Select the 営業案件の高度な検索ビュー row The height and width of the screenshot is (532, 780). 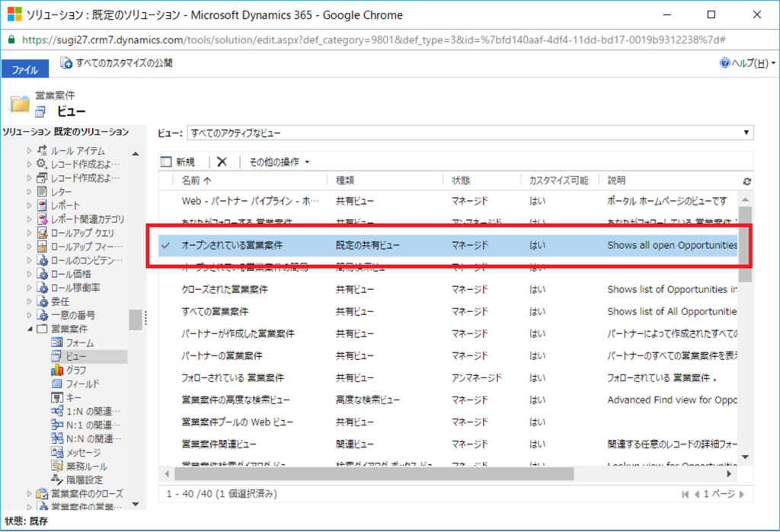448,400
